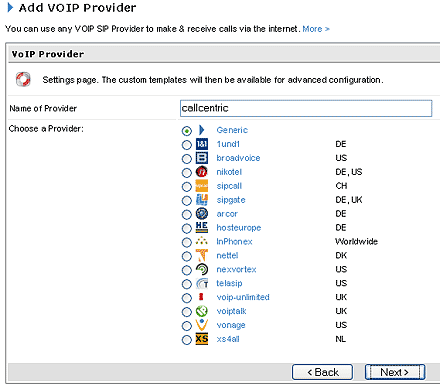Click the 1und1 provider logo icon
Viewport: 440px width, 386px height.
point(202,144)
